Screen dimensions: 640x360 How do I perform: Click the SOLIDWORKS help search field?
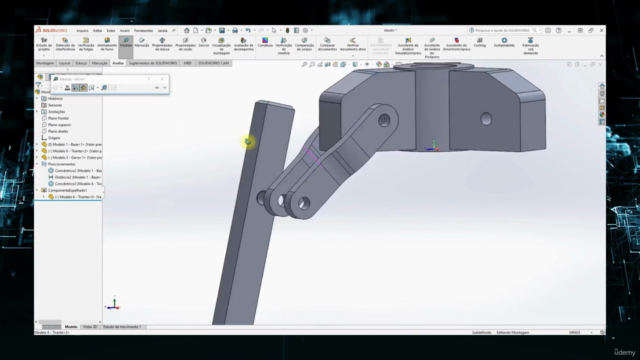coord(504,31)
